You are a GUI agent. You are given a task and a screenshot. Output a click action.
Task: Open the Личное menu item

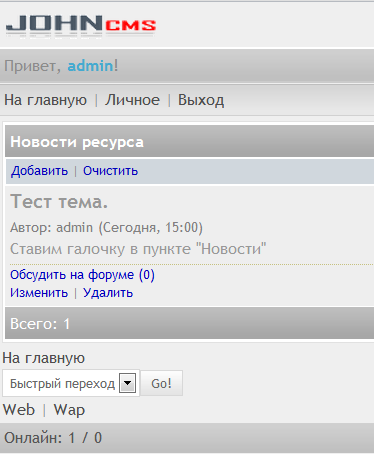[132, 100]
